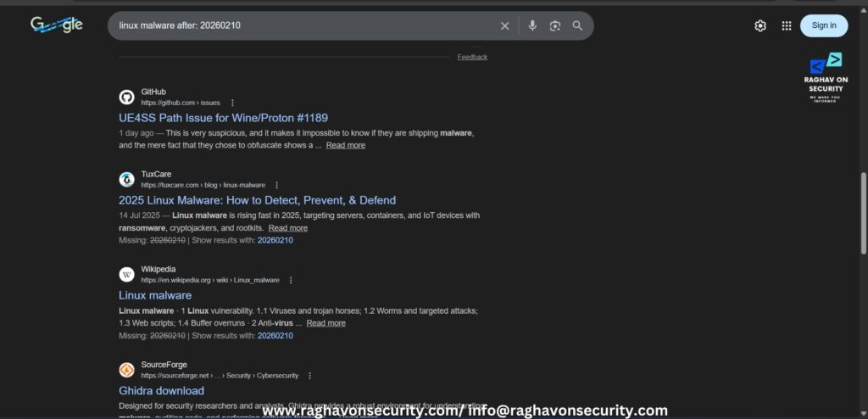Open more options for Wikipedia result
Viewport: 868px width, 419px height.
pyautogui.click(x=292, y=281)
